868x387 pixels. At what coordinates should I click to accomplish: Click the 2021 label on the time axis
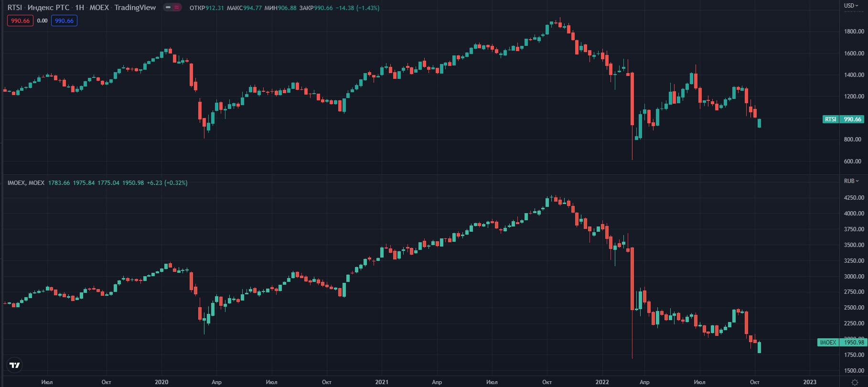[x=382, y=382]
